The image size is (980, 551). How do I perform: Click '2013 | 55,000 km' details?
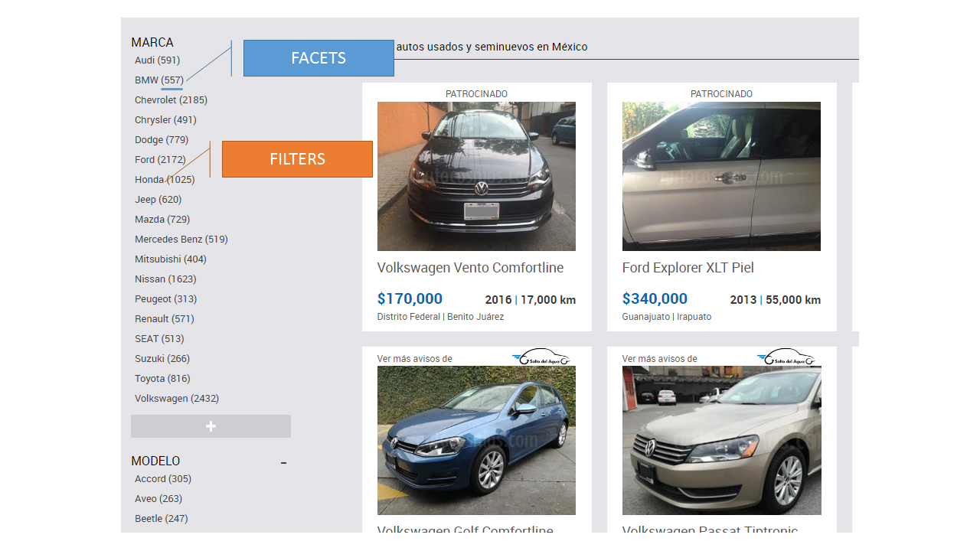[776, 300]
